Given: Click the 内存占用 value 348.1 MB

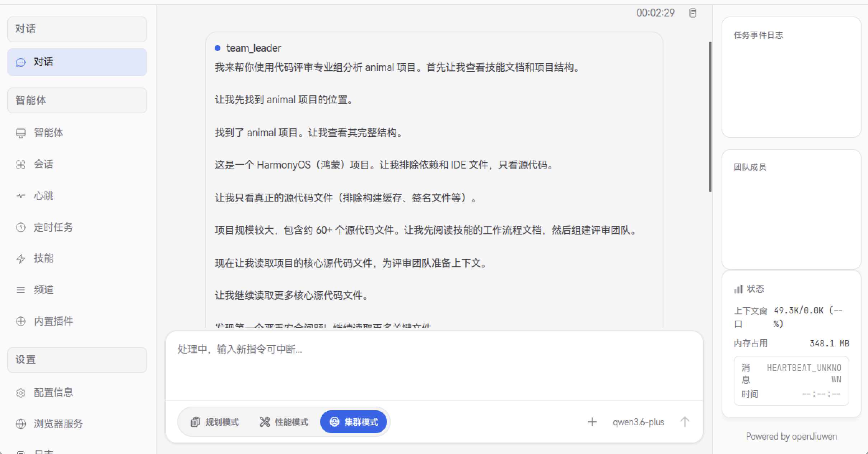Looking at the screenshot, I should pyautogui.click(x=829, y=344).
